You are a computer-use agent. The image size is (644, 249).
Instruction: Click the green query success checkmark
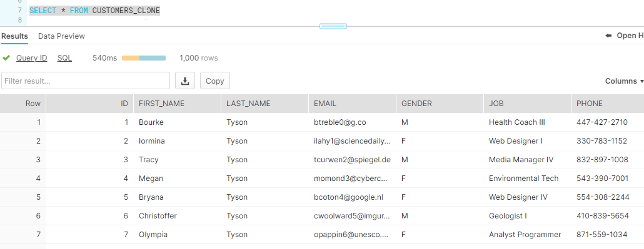point(6,58)
